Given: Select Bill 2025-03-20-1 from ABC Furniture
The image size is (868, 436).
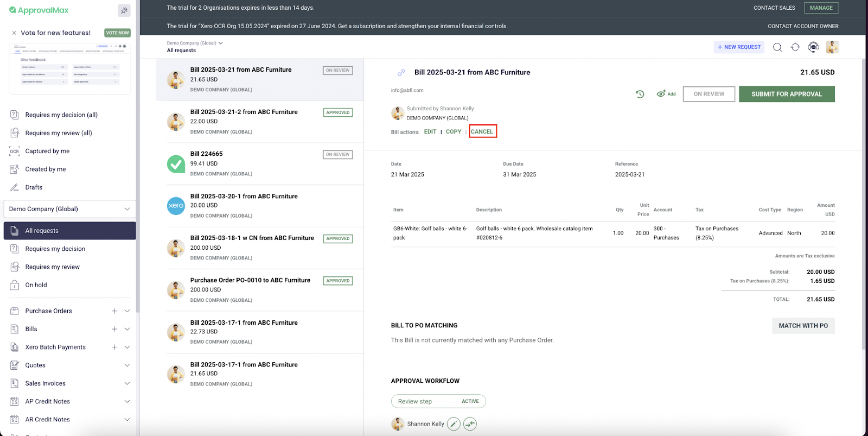Looking at the screenshot, I should [260, 206].
